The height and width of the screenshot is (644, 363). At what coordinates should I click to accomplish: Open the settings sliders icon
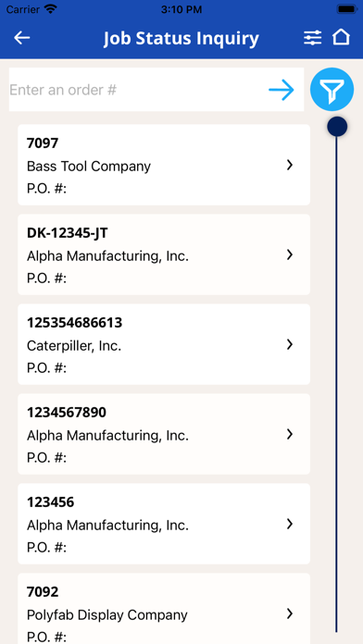313,38
